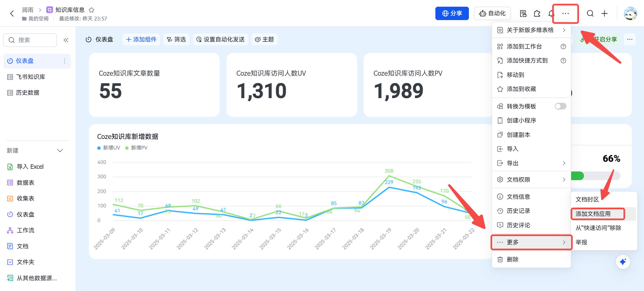Open the 飞书知识库 table
The height and width of the screenshot is (291, 644).
[x=37, y=77]
